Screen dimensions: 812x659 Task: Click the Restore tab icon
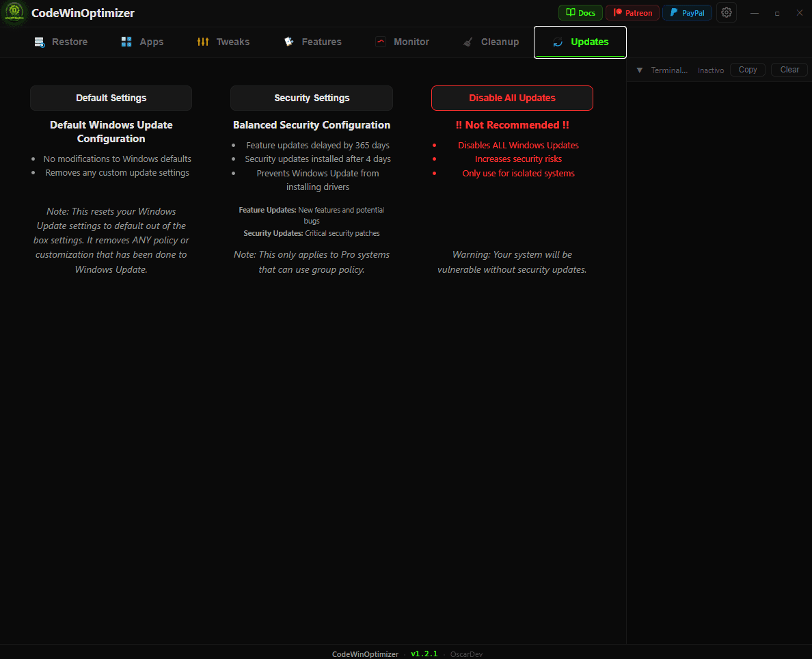pos(40,42)
